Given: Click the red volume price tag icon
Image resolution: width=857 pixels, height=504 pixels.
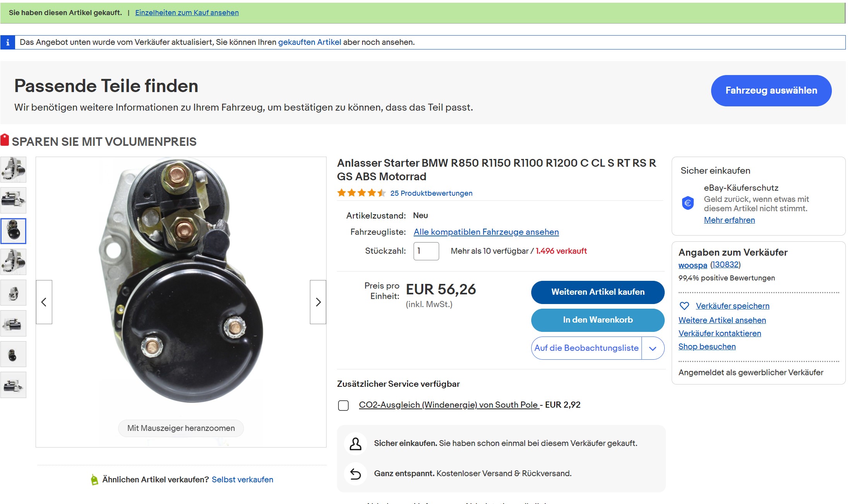Looking at the screenshot, I should 5,140.
